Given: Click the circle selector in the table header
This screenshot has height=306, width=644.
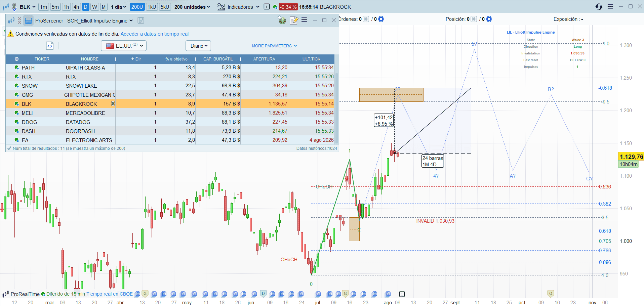Looking at the screenshot, I should click(16, 59).
